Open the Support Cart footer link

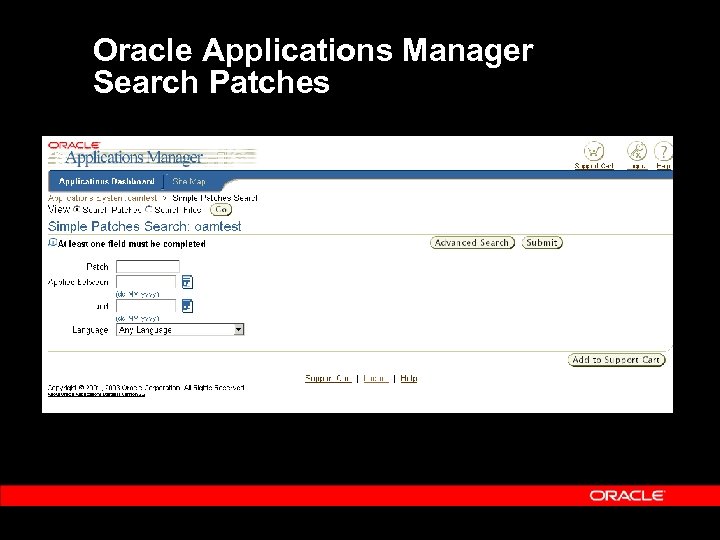(x=328, y=378)
